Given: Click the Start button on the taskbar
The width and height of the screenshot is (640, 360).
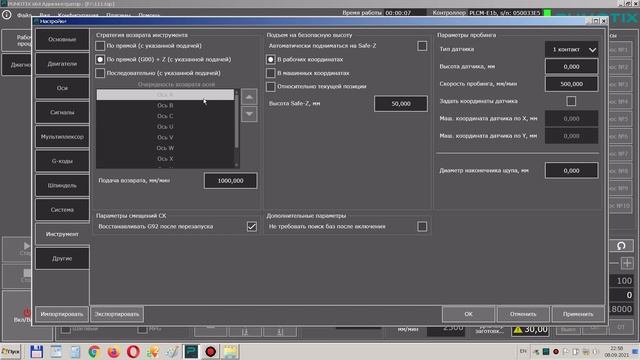Looking at the screenshot, I should tap(11, 351).
